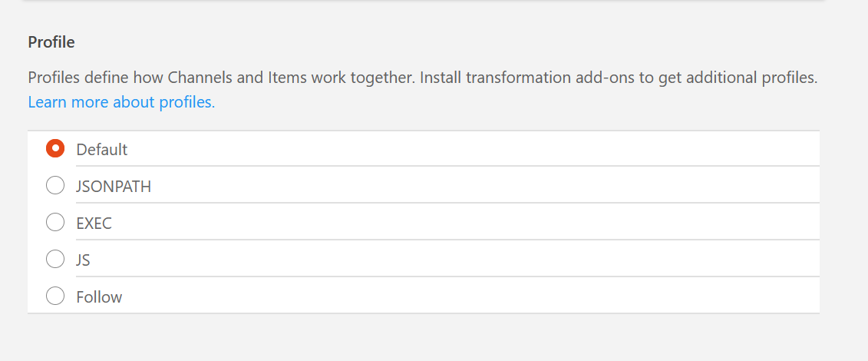Enable the EXEC profile radio circle
This screenshot has height=361, width=868.
[55, 223]
